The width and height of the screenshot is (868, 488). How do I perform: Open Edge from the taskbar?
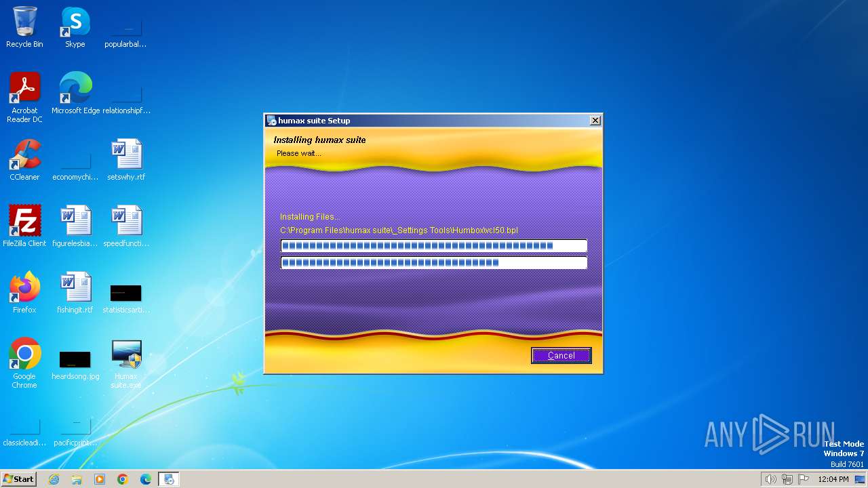[x=146, y=479]
